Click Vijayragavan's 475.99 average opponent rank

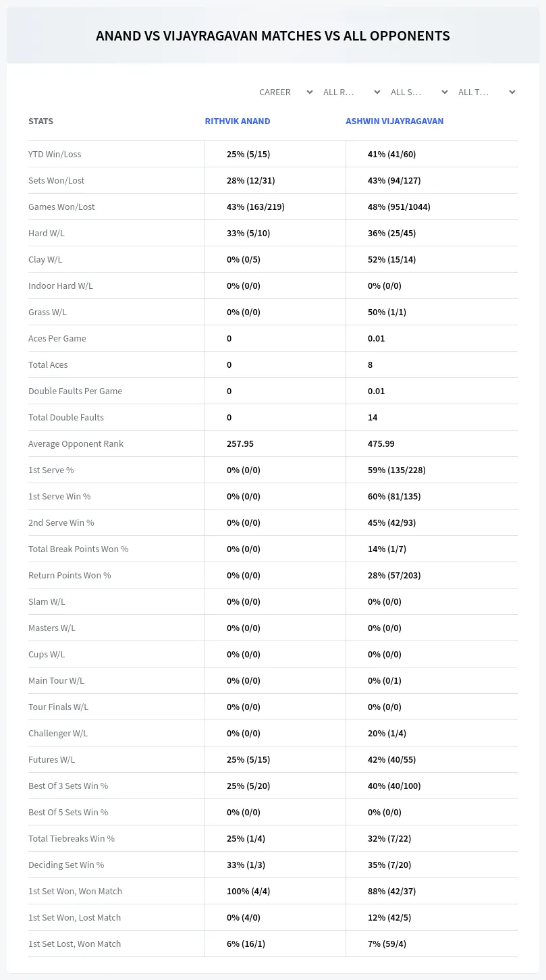pyautogui.click(x=381, y=443)
